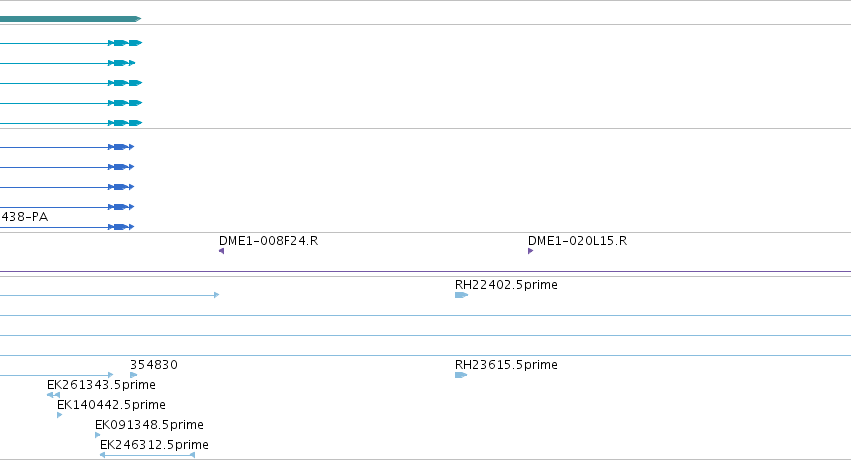Open the RH23615.5prime EST label

[506, 365]
